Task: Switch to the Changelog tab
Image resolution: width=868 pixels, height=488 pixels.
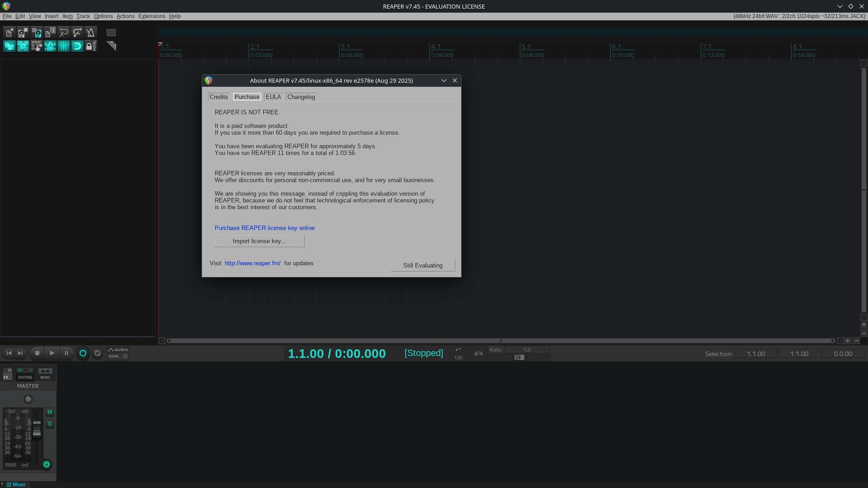Action: point(301,97)
